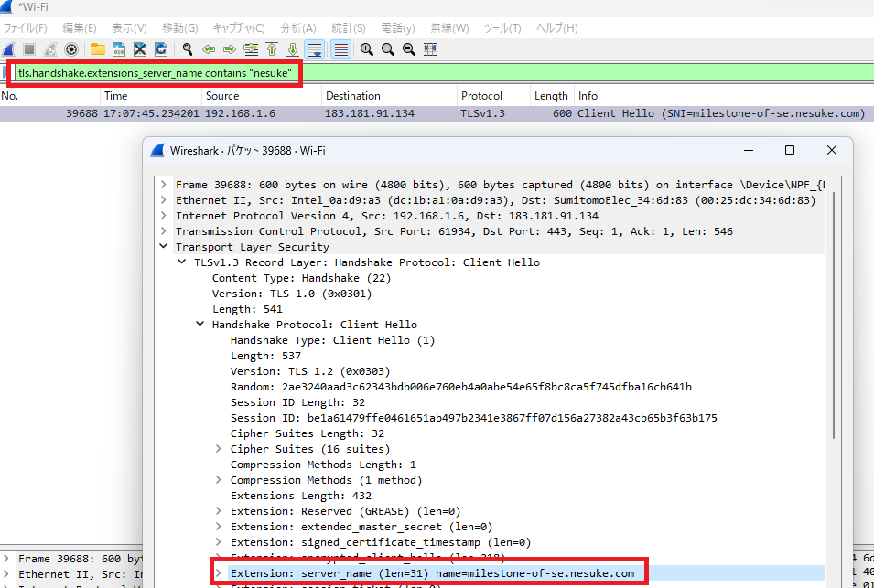Open the 統計(S) menu
The height and width of the screenshot is (588, 874).
pos(347,28)
